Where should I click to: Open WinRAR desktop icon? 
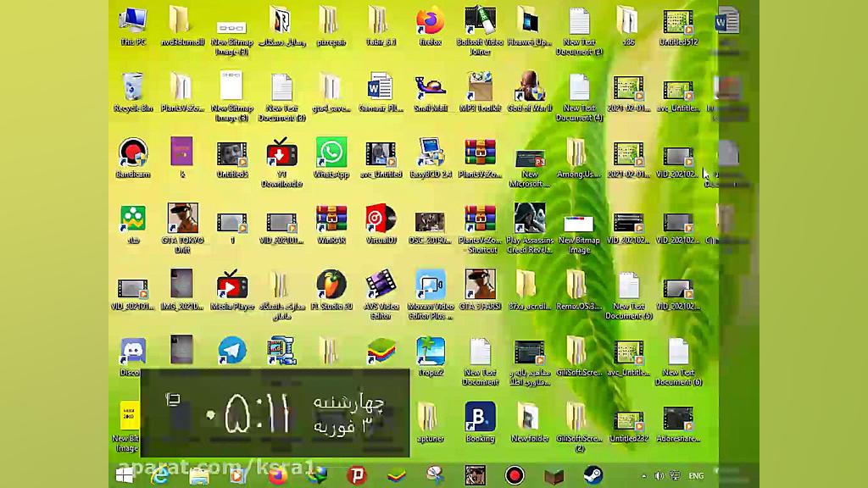[x=331, y=224]
